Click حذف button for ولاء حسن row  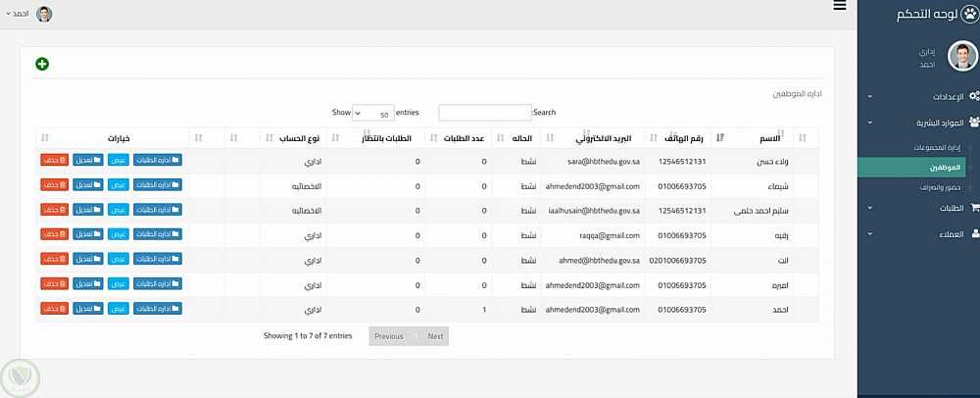[x=54, y=160]
